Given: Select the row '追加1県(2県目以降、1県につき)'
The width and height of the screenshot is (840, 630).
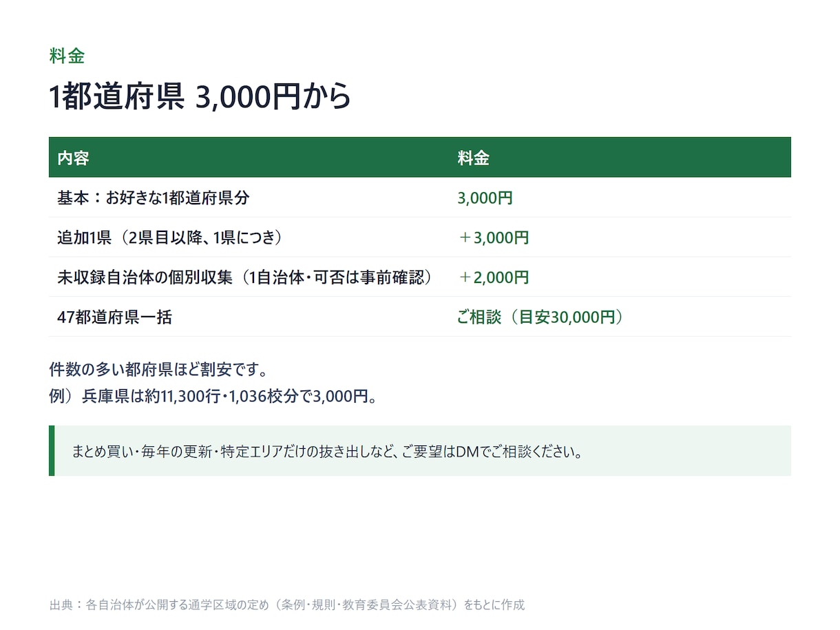Looking at the screenshot, I should [x=420, y=238].
